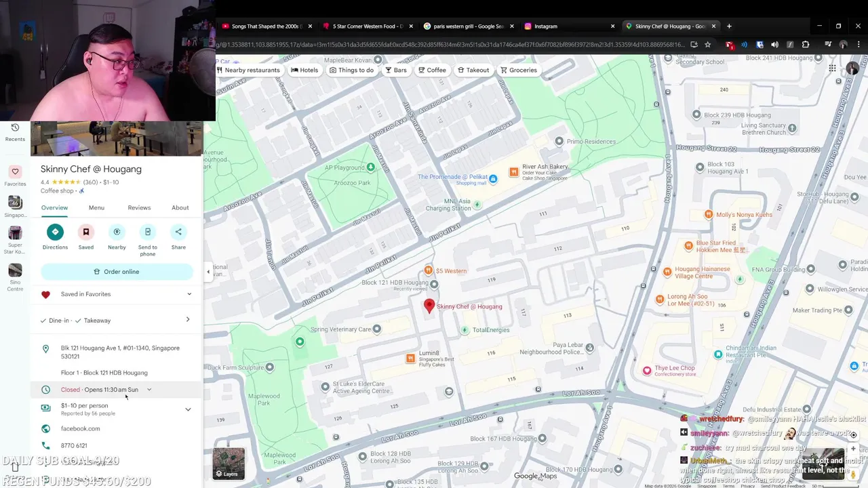Click the browser address bar URL
This screenshot has width=868, height=488.
449,45
